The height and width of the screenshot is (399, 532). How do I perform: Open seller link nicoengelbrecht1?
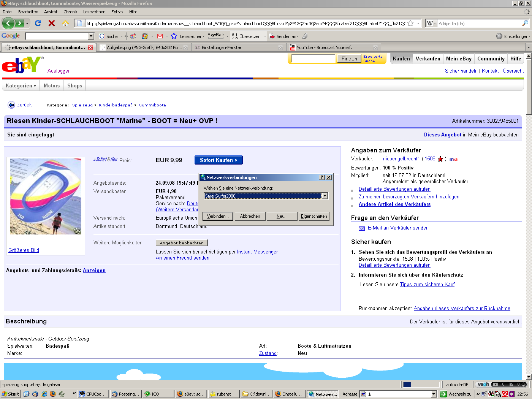[401, 159]
